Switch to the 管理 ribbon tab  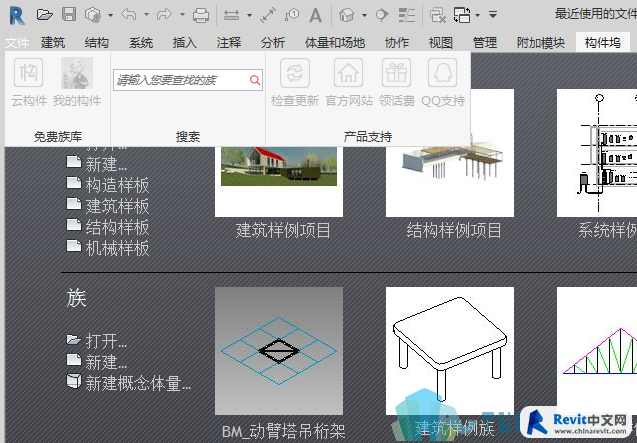(485, 43)
